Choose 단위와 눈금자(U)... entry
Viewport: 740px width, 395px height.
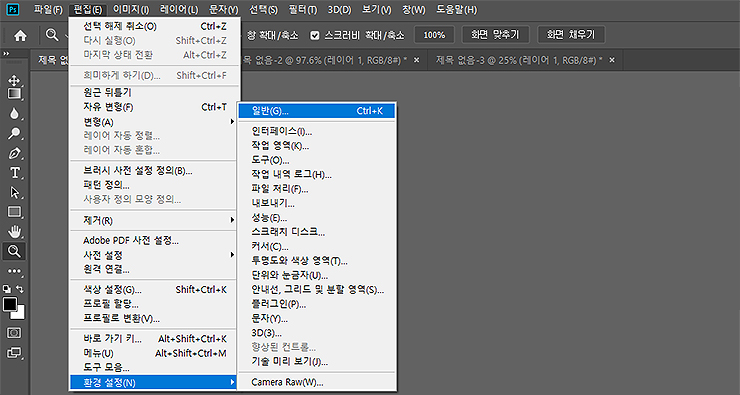[x=317, y=276]
